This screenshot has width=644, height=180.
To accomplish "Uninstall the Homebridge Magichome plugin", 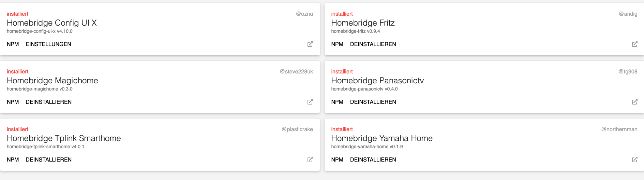I will click(49, 102).
